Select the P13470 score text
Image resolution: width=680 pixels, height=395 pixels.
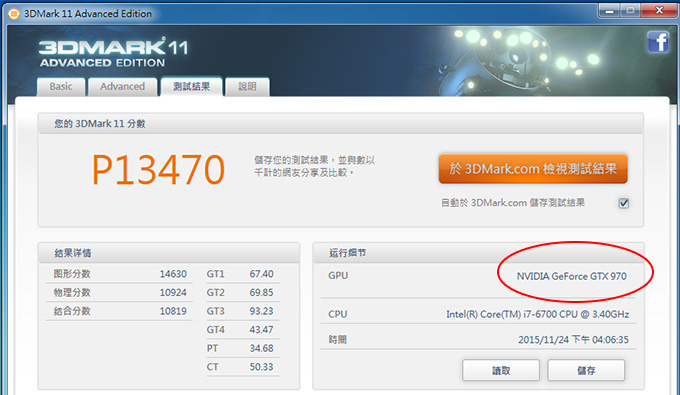click(x=158, y=170)
